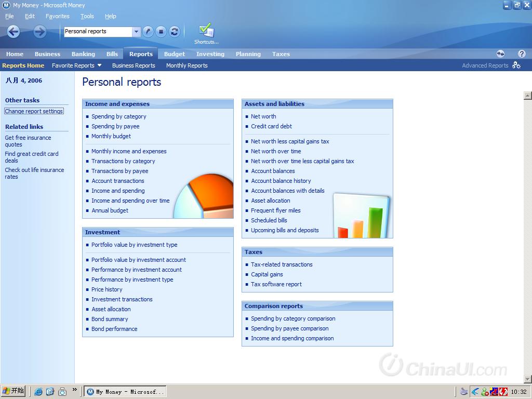Switch to the Banking tab
Viewport: 532px width, 399px height.
tap(83, 54)
